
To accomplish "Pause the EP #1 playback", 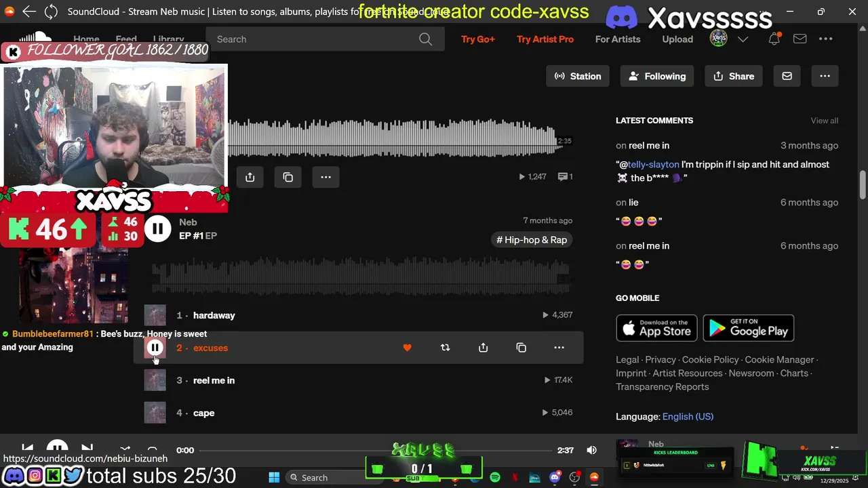I will coord(157,228).
